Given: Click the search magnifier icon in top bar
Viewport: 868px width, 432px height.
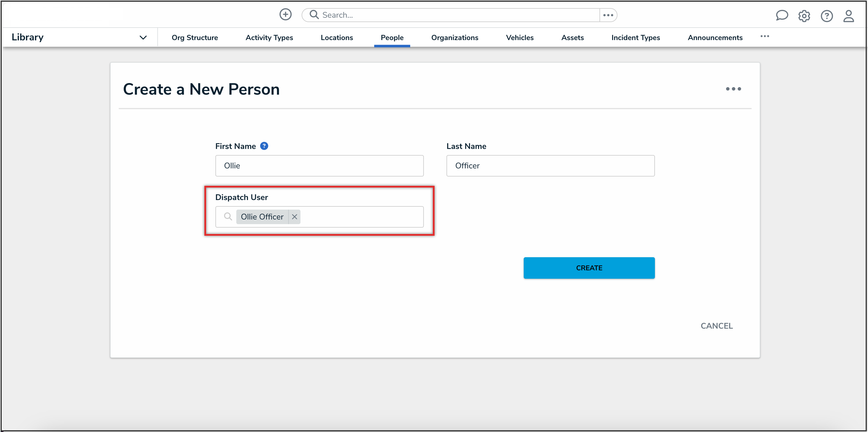Looking at the screenshot, I should pos(314,15).
